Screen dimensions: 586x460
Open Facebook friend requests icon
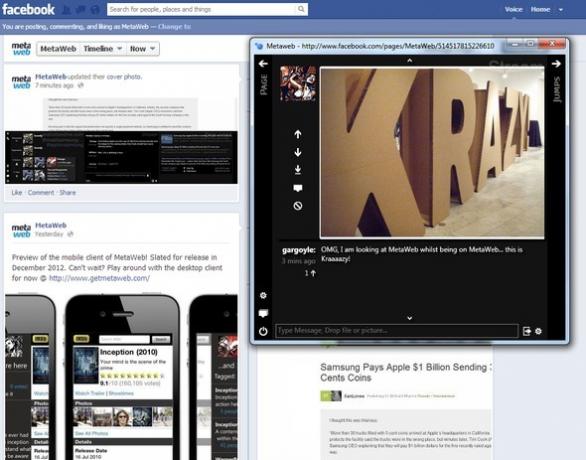click(67, 10)
